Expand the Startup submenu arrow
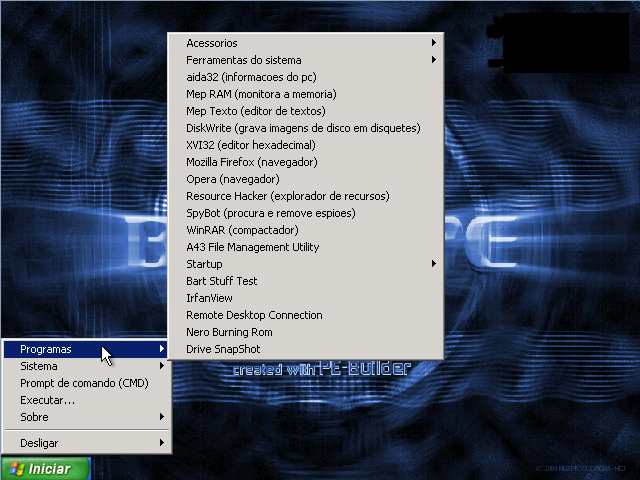Image resolution: width=640 pixels, height=480 pixels. pos(434,264)
